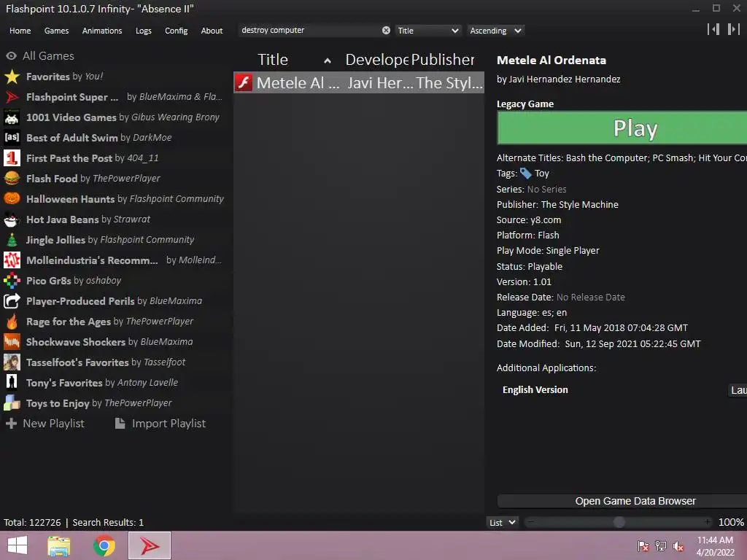Show All Games via the eye icon
This screenshot has height=560, width=747.
[12, 56]
